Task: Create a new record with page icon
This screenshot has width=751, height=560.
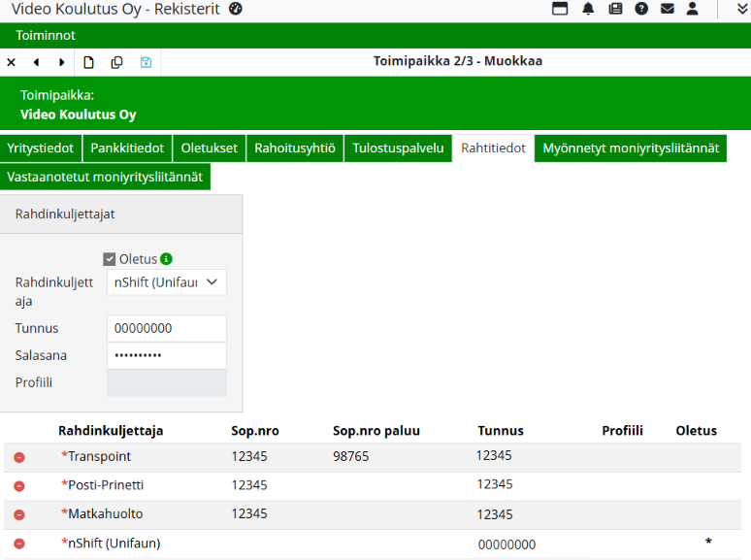Action: point(88,62)
